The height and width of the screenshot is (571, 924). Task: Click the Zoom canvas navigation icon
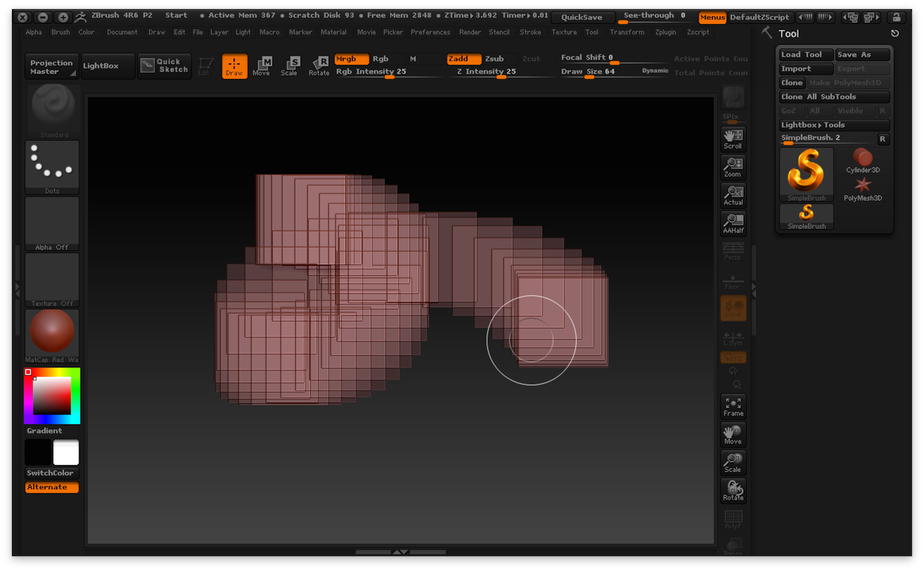click(733, 167)
